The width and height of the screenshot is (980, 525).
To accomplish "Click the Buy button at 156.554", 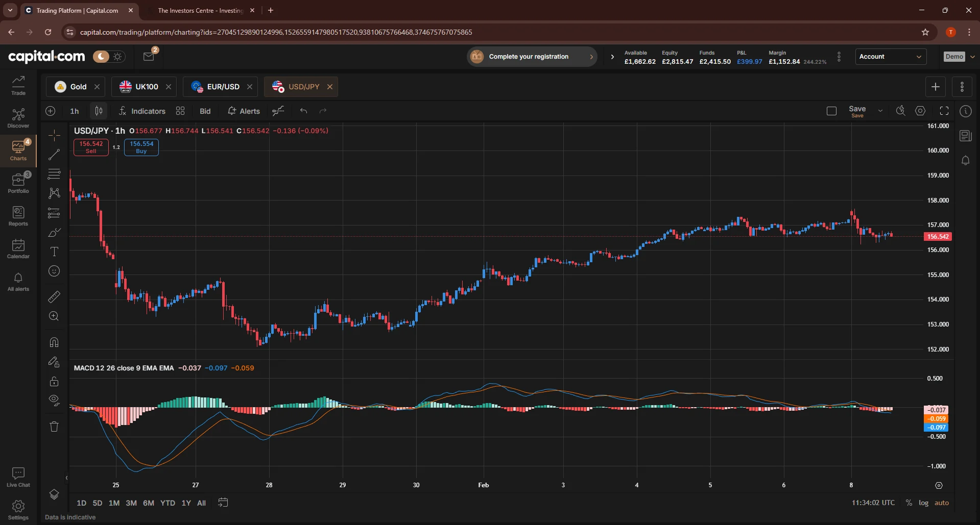I will (141, 147).
